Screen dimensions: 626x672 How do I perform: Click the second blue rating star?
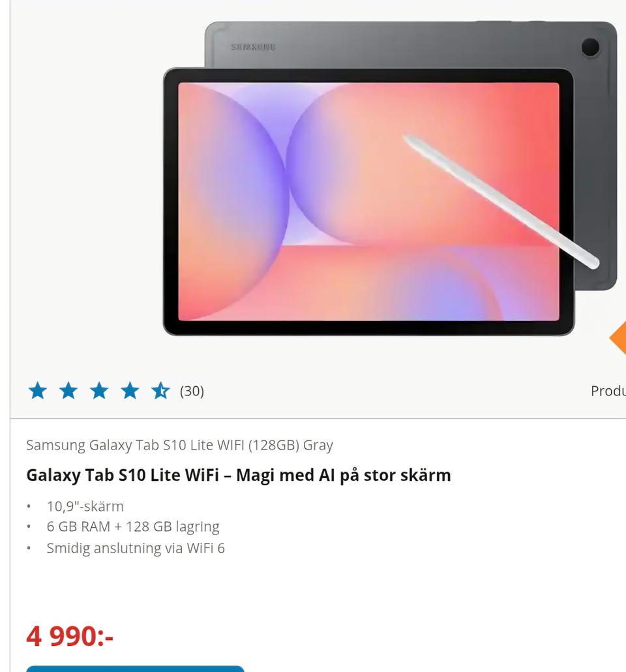click(x=68, y=391)
